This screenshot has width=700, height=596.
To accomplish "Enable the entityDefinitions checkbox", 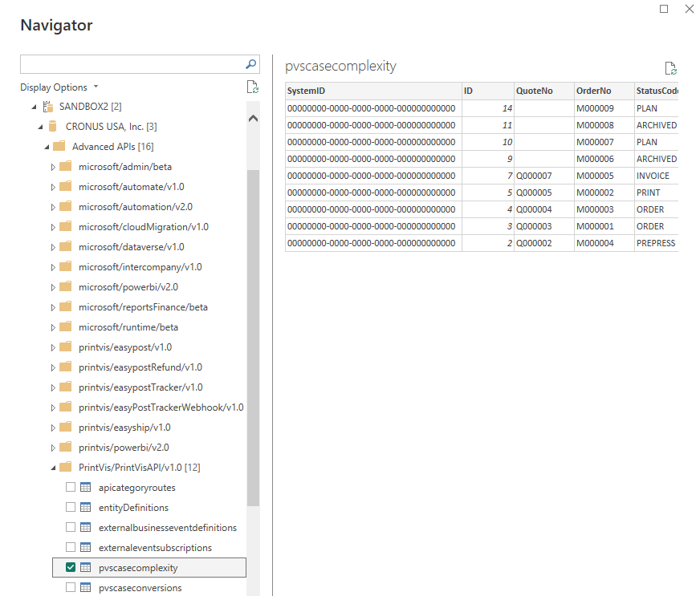I will click(x=71, y=508).
